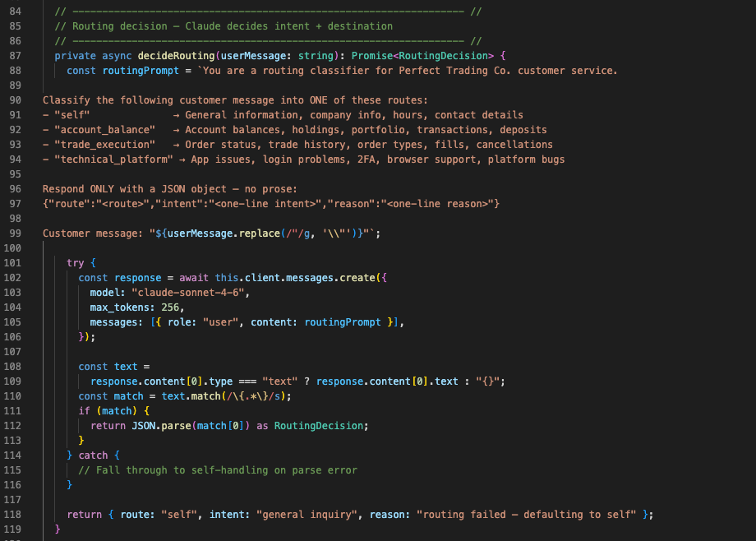The image size is (756, 541).
Task: Click line number 87 in the gutter
Action: point(15,56)
